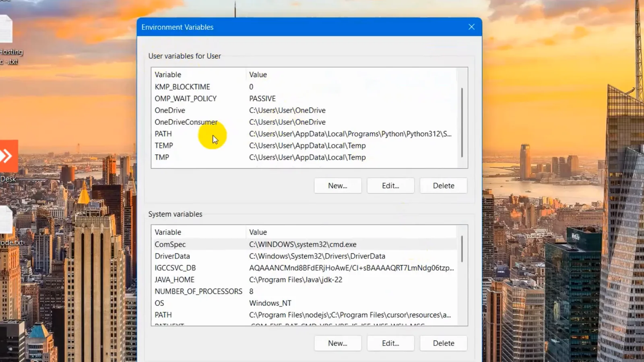Click the PASSIVE value cell
Image resolution: width=644 pixels, height=362 pixels.
[x=262, y=99]
